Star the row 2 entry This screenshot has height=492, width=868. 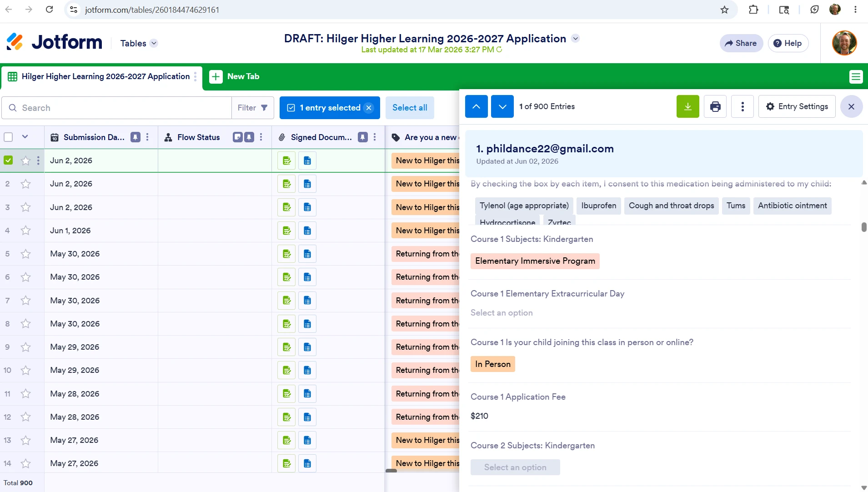pyautogui.click(x=26, y=184)
